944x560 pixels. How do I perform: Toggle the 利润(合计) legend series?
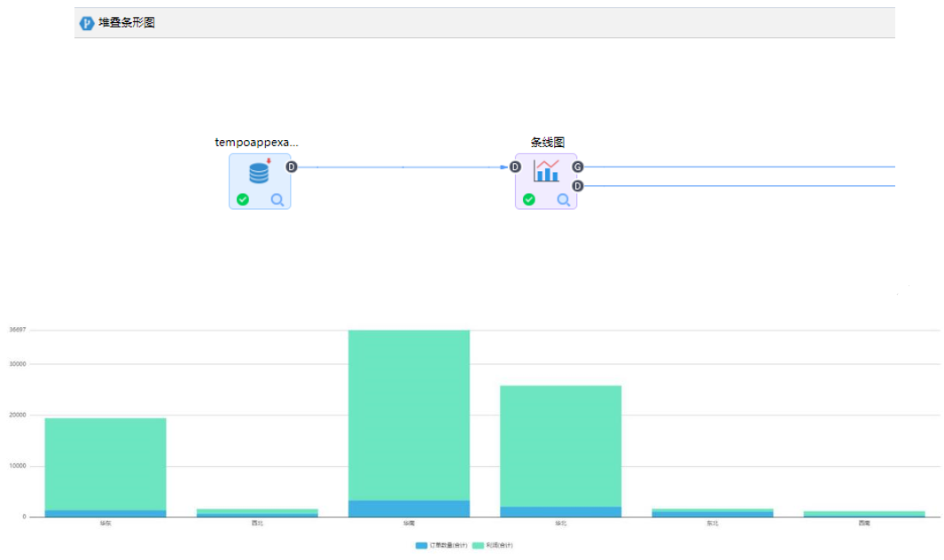click(493, 545)
